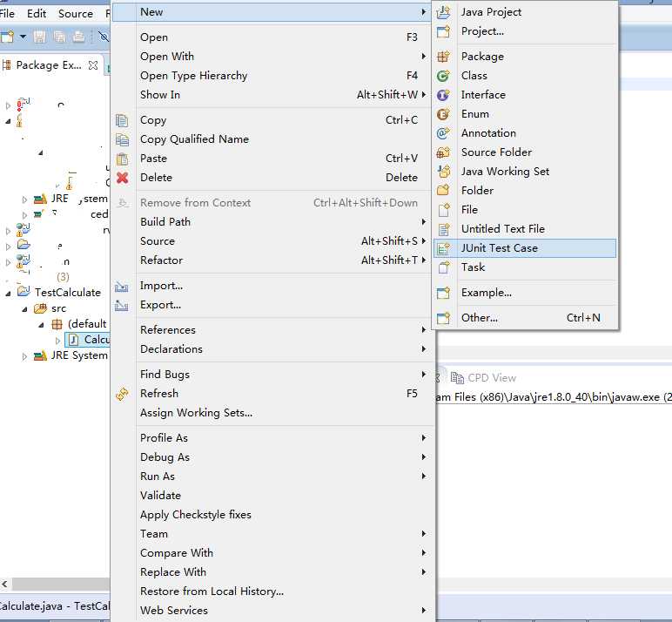Click the File icon in submenu
The width and height of the screenshot is (672, 622).
[443, 210]
